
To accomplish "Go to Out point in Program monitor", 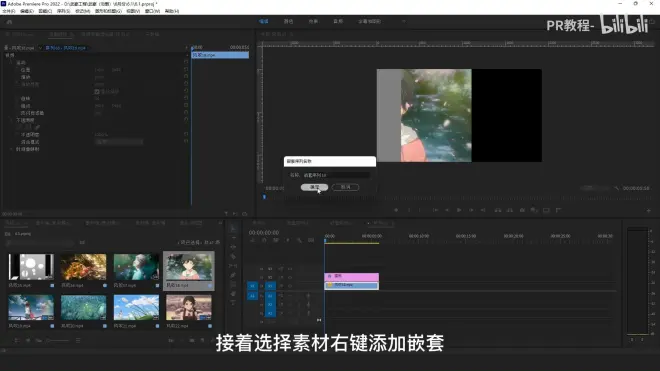I will [x=483, y=210].
